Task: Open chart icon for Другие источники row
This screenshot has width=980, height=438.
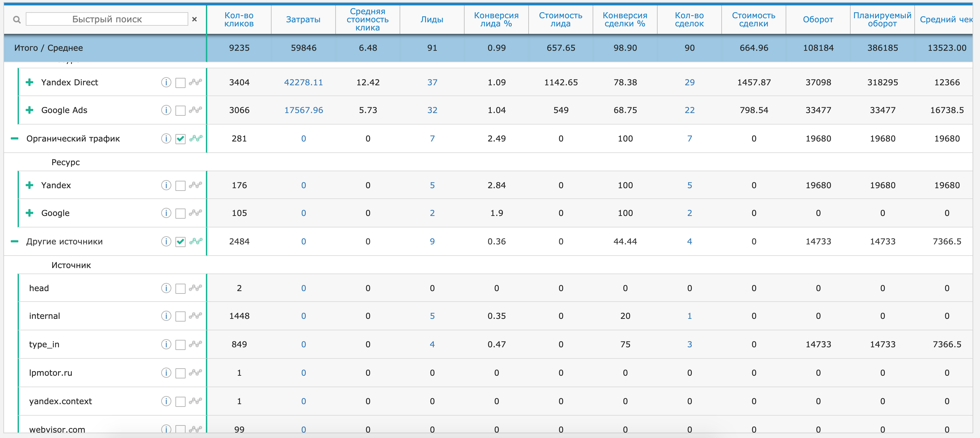Action: pyautogui.click(x=195, y=241)
